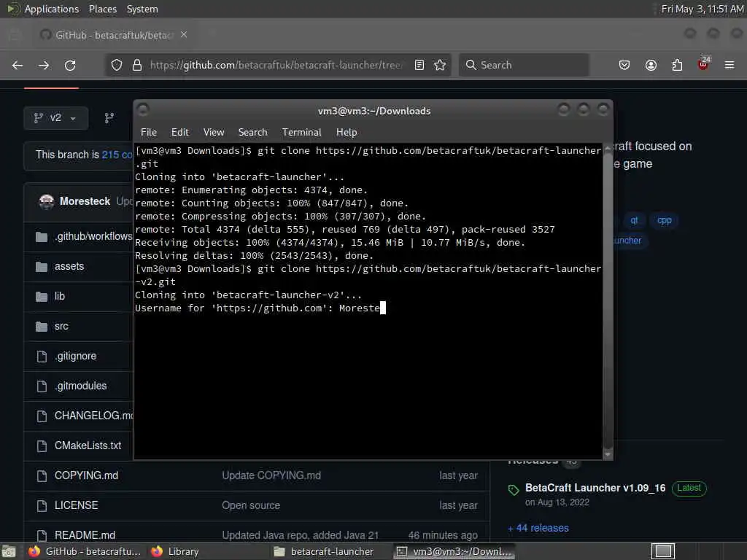Open the src folder
The width and height of the screenshot is (747, 560).
tap(61, 326)
